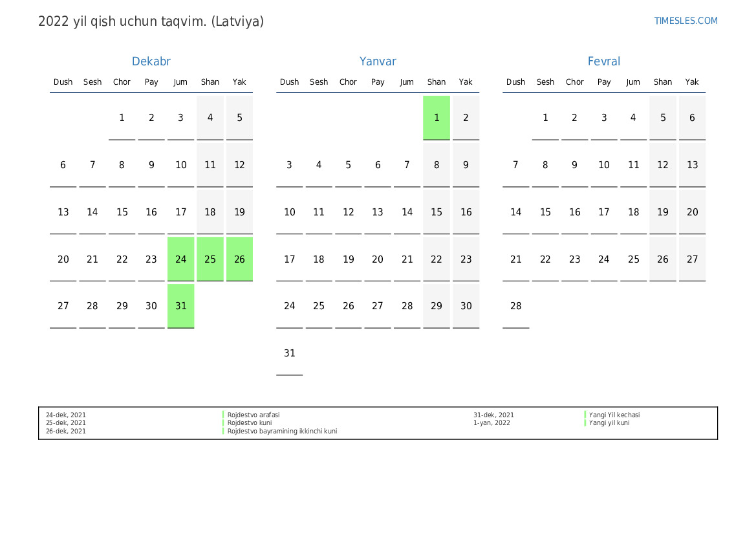Screen dimensions: 756x535
Task: Click legend date '1-yan, 2022'
Action: [491, 422]
